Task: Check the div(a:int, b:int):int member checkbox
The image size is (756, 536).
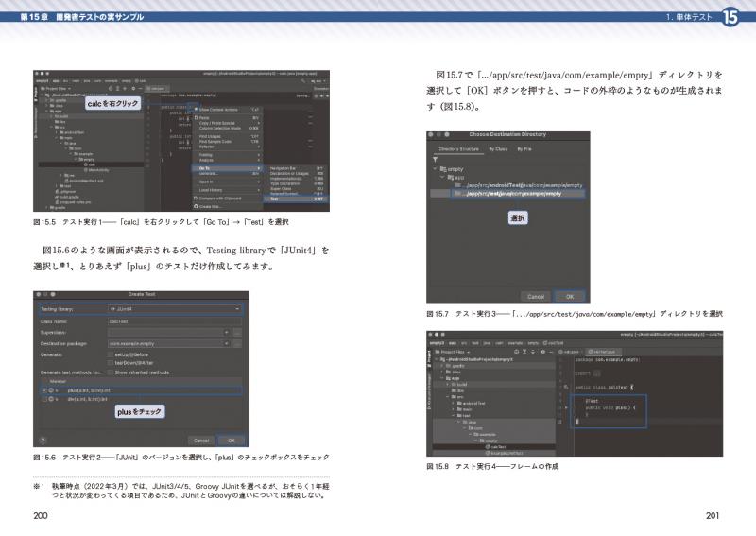Action: click(x=44, y=400)
